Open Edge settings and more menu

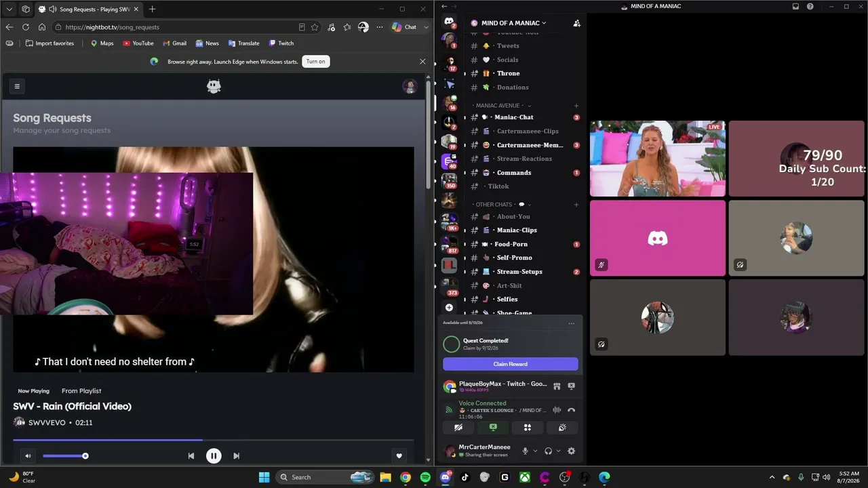tap(380, 27)
